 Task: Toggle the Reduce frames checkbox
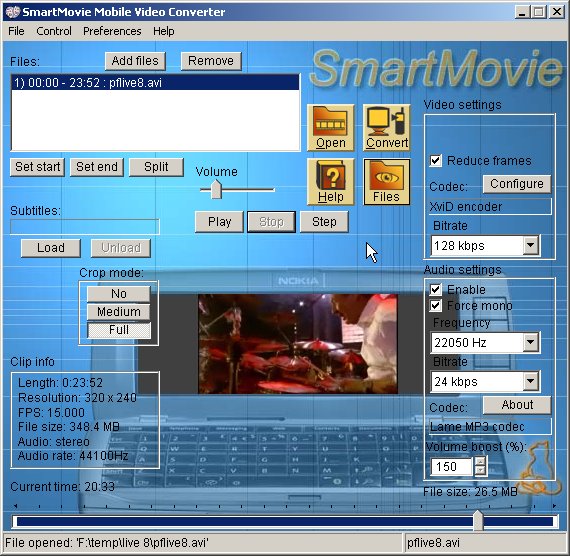tap(435, 161)
